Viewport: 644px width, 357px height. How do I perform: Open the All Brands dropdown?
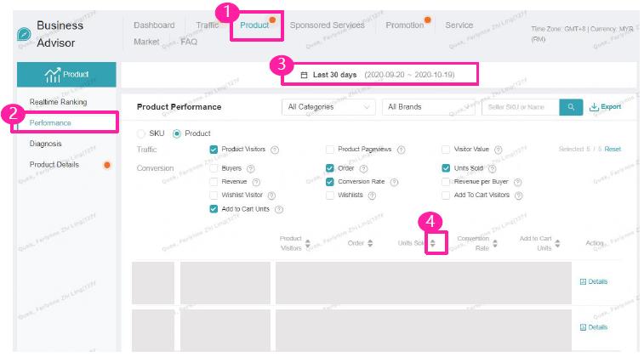429,107
